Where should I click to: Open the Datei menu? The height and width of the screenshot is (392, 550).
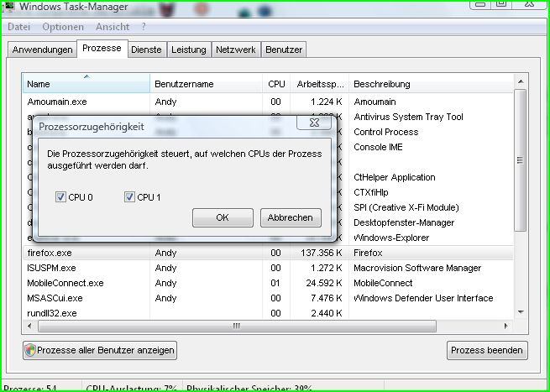(19, 27)
